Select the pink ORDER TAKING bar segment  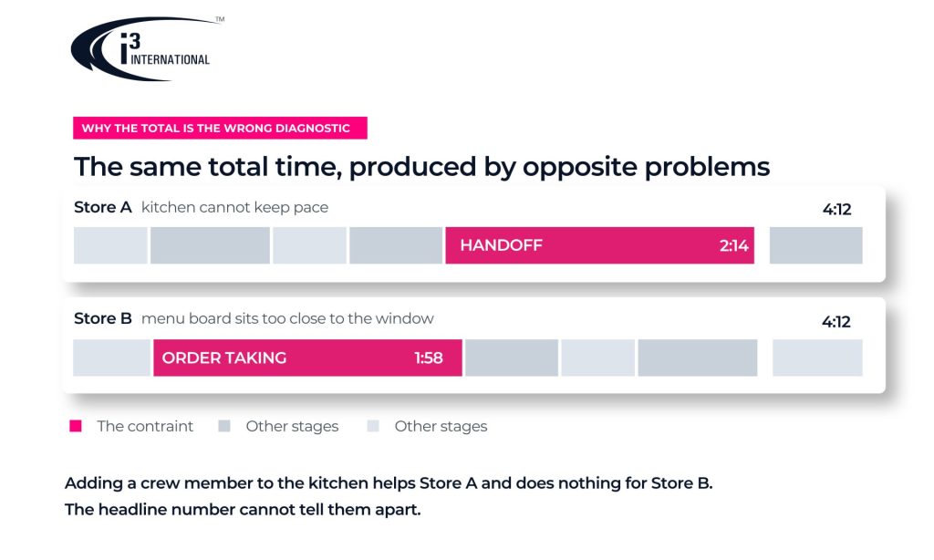[307, 358]
